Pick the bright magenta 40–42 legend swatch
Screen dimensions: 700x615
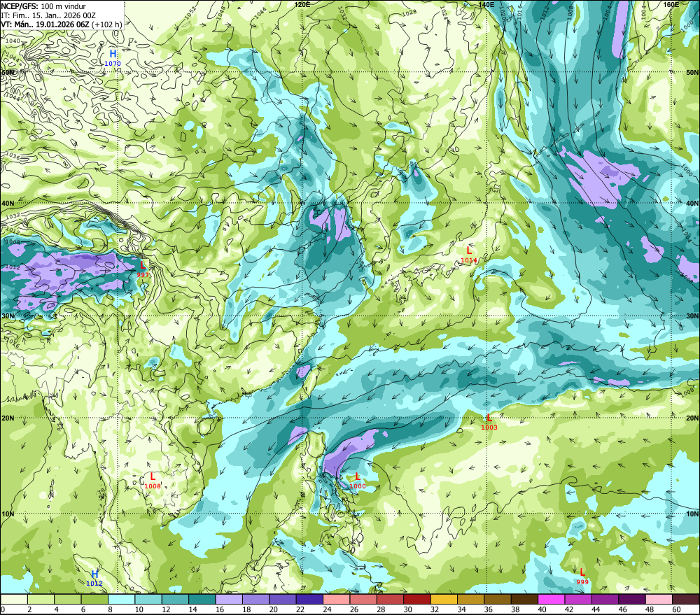point(552,599)
